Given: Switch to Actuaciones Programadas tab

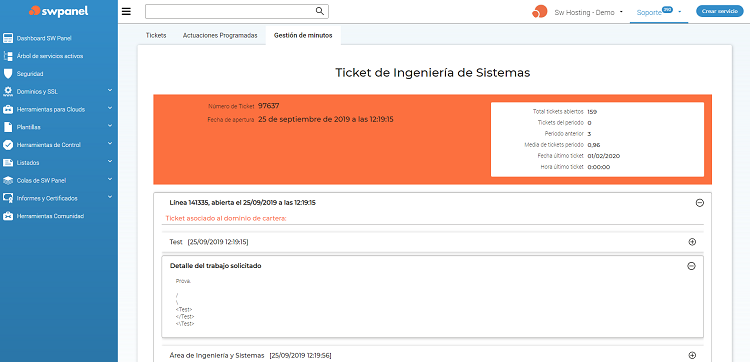Looking at the screenshot, I should pyautogui.click(x=220, y=35).
